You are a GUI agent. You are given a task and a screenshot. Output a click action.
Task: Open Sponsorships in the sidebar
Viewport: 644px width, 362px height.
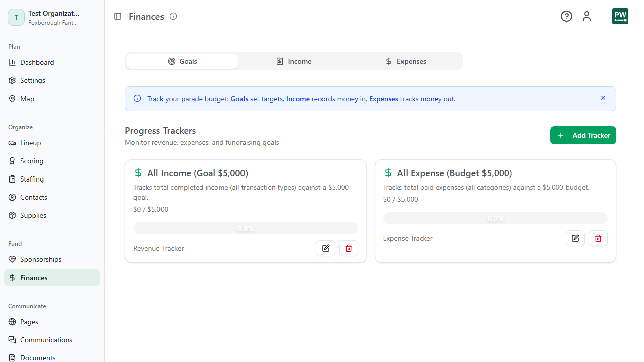pyautogui.click(x=52, y=259)
